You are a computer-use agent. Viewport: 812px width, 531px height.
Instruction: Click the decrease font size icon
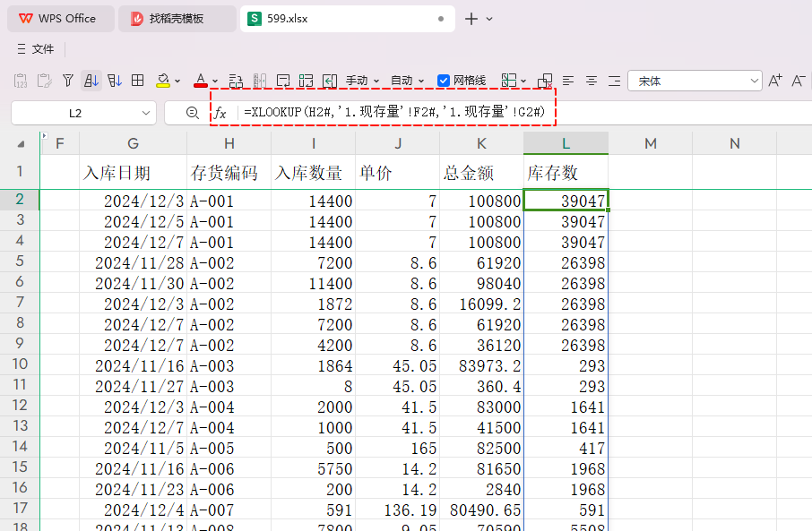tap(798, 81)
